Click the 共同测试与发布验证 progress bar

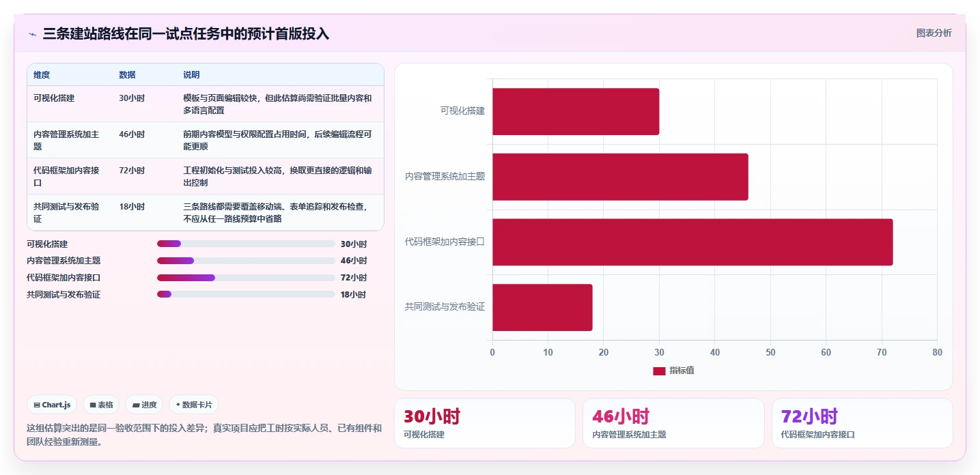246,294
